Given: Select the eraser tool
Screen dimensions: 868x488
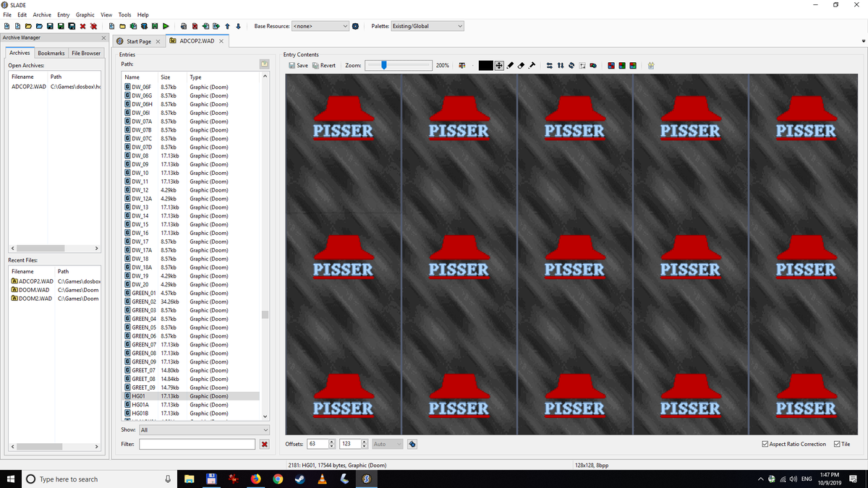Looking at the screenshot, I should (521, 65).
